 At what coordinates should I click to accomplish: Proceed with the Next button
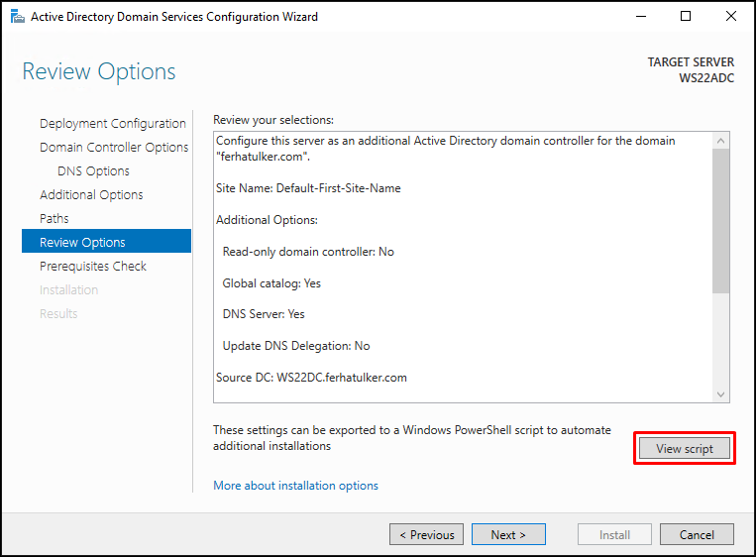click(x=508, y=534)
